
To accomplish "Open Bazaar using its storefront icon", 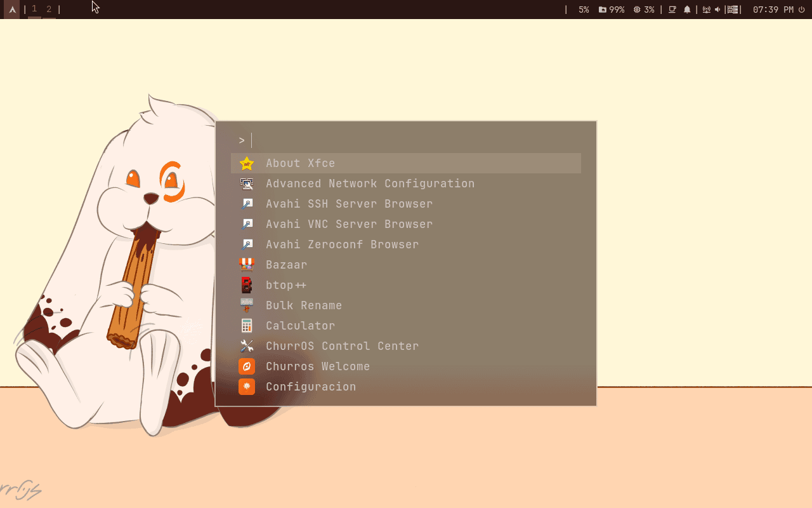I will 247,265.
